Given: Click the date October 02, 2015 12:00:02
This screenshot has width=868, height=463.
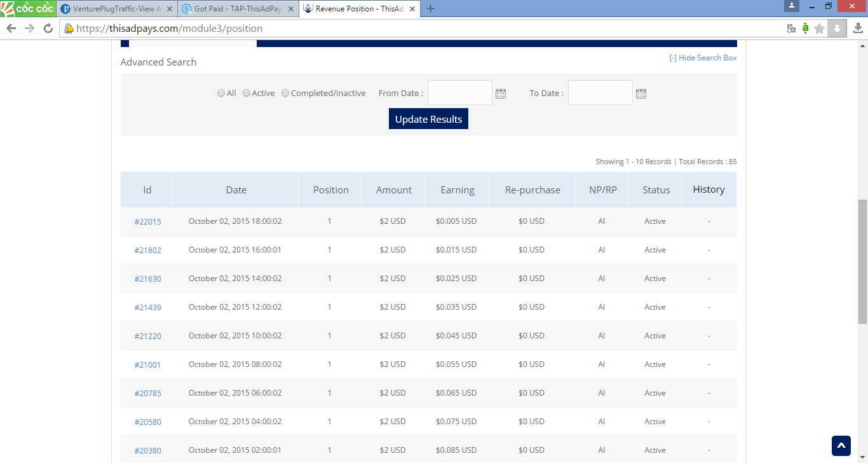Looking at the screenshot, I should 235,307.
